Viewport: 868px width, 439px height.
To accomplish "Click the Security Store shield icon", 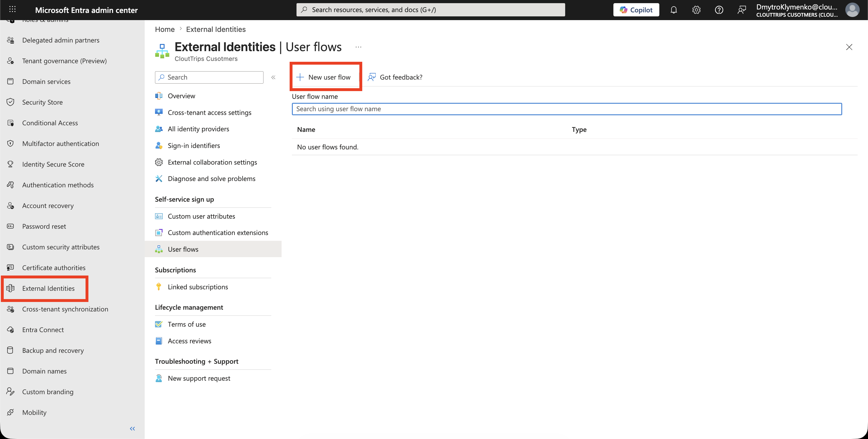I will click(10, 102).
